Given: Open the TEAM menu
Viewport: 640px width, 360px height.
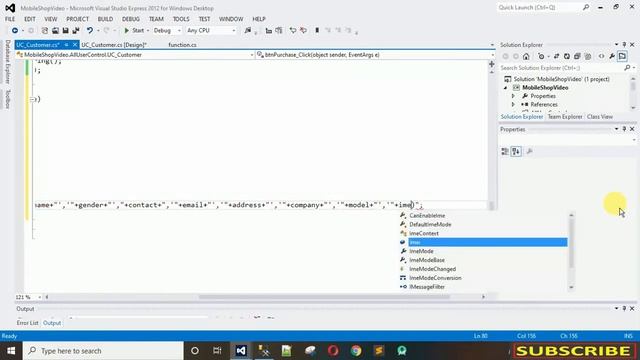Looking at the screenshot, I should [156, 19].
